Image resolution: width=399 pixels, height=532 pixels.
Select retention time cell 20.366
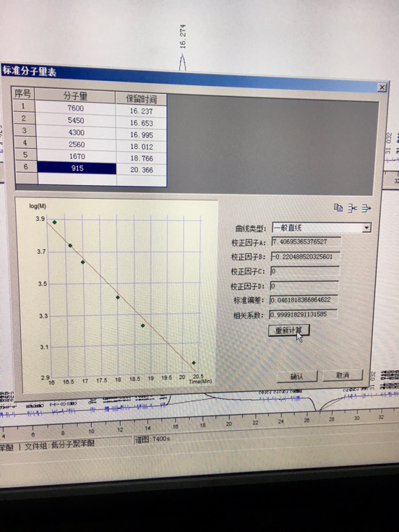[141, 170]
